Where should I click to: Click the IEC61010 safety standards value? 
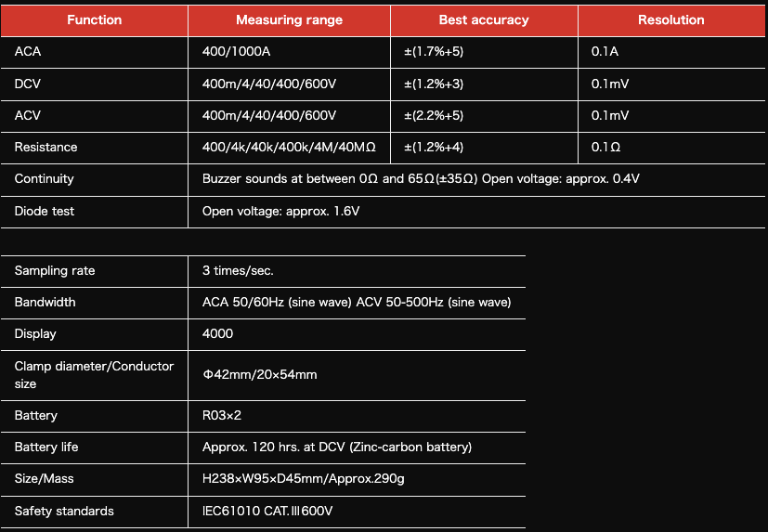click(x=267, y=511)
